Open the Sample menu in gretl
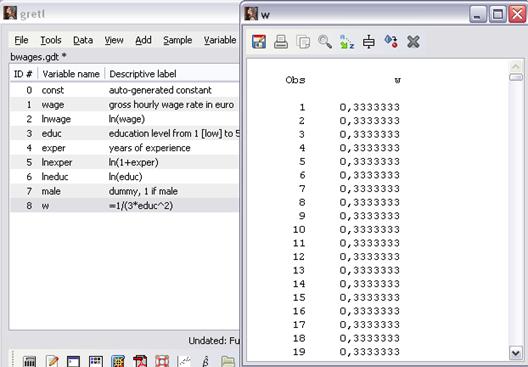 tap(177, 40)
